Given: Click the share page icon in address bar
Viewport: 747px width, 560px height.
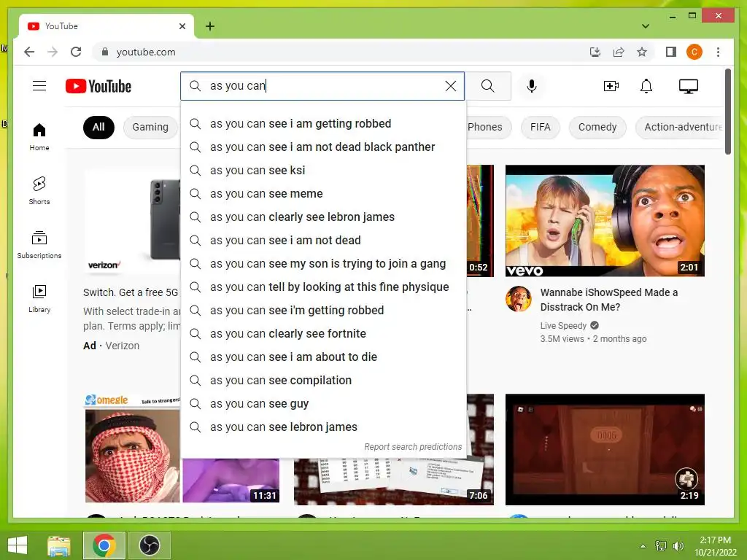Looking at the screenshot, I should tap(619, 52).
